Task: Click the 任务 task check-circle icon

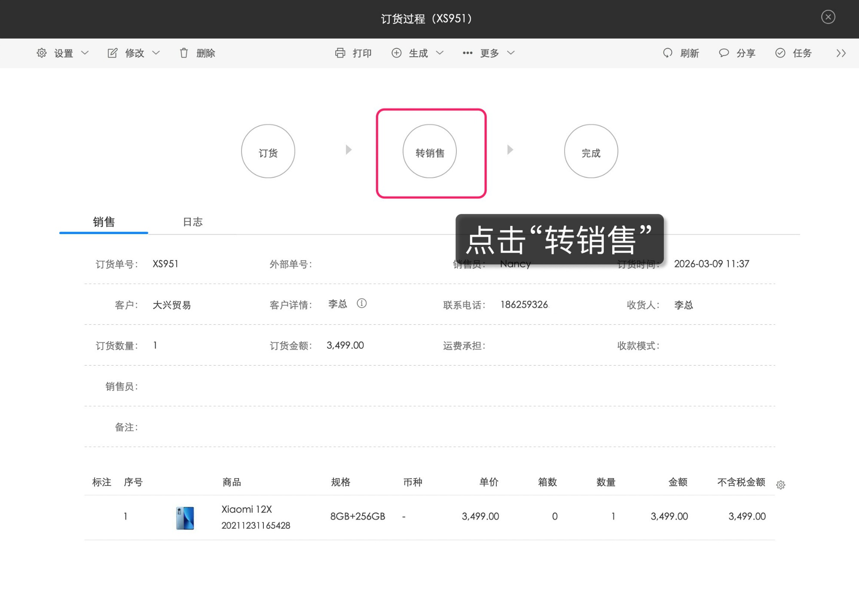Action: pyautogui.click(x=780, y=53)
